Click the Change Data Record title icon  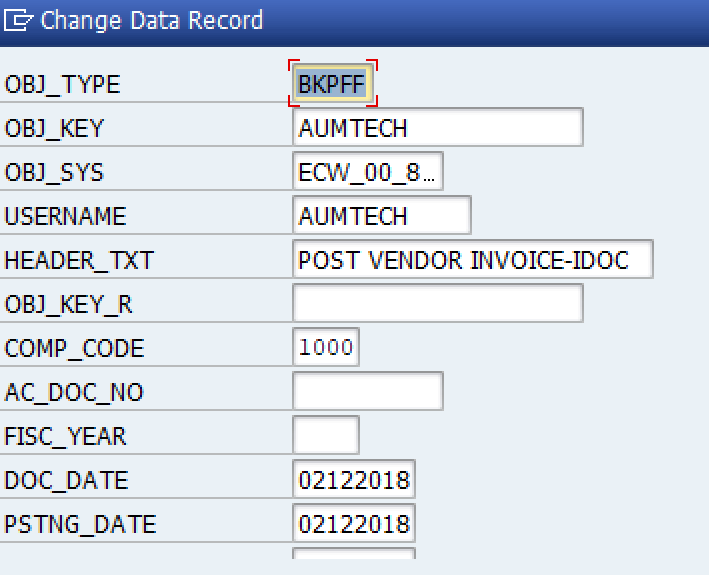(19, 20)
